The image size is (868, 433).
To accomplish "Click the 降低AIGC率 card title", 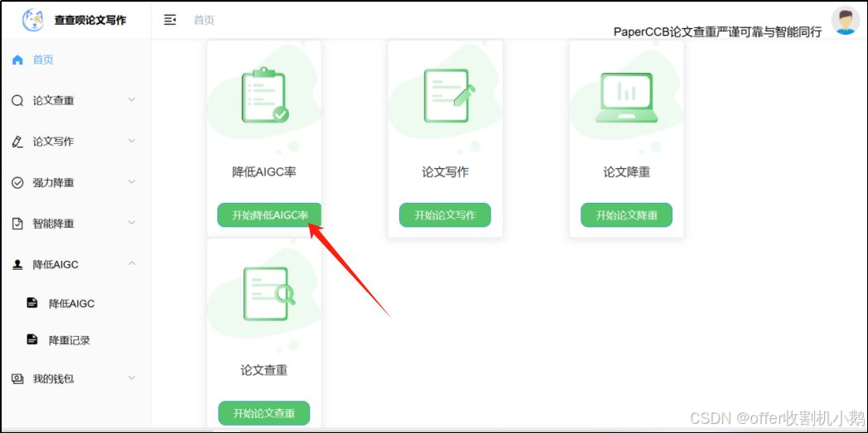I will 264,172.
